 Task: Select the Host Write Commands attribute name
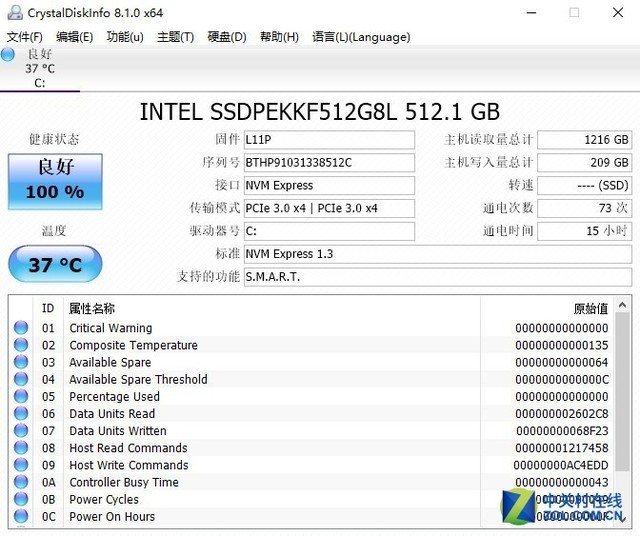[x=129, y=465]
